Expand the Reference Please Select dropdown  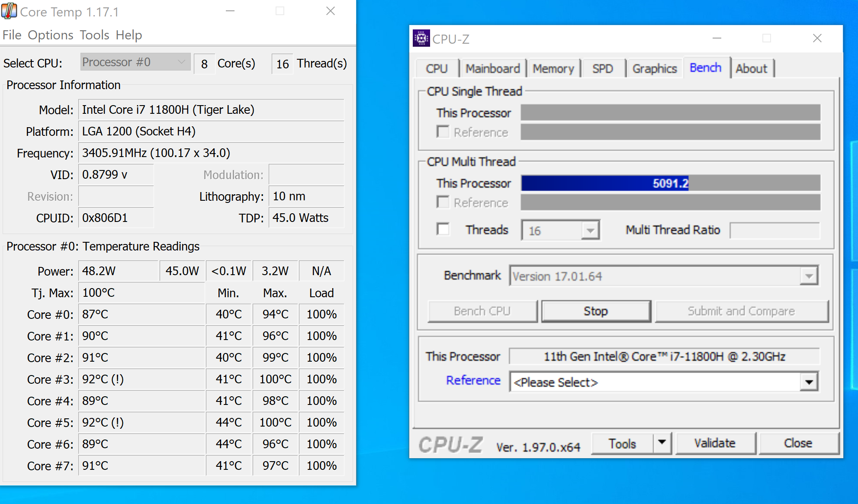tap(809, 382)
